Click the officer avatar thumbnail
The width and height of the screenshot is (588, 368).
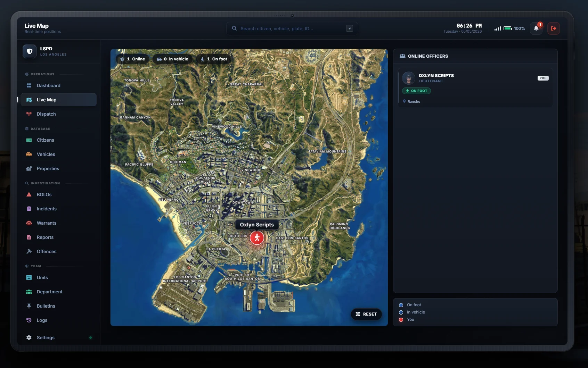coord(409,78)
